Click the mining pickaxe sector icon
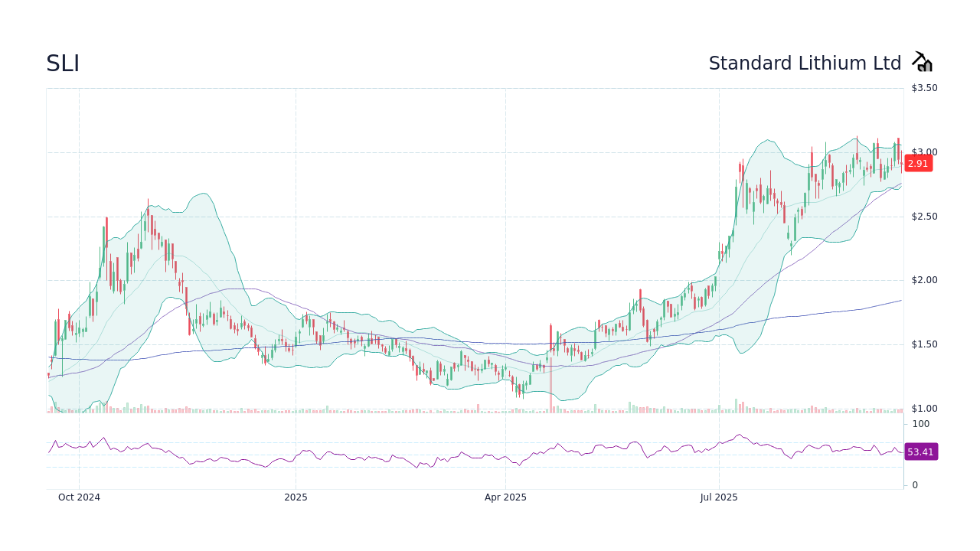This screenshot has width=980, height=551. tap(922, 61)
